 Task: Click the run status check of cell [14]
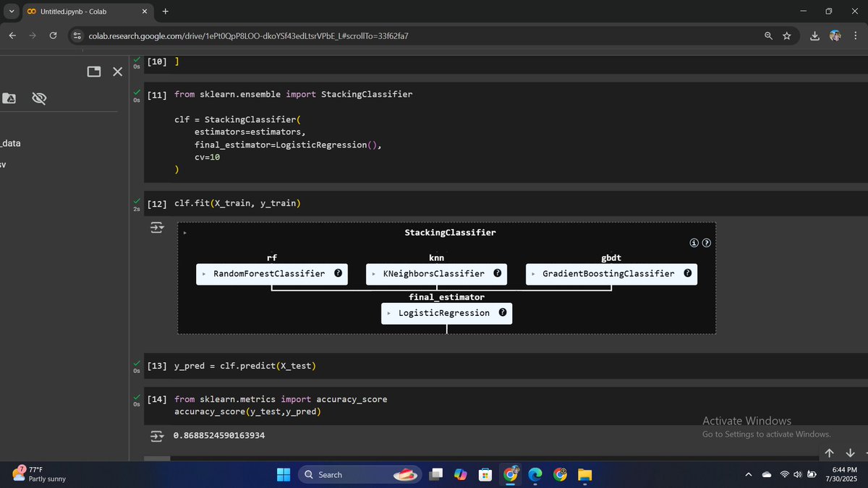137,396
